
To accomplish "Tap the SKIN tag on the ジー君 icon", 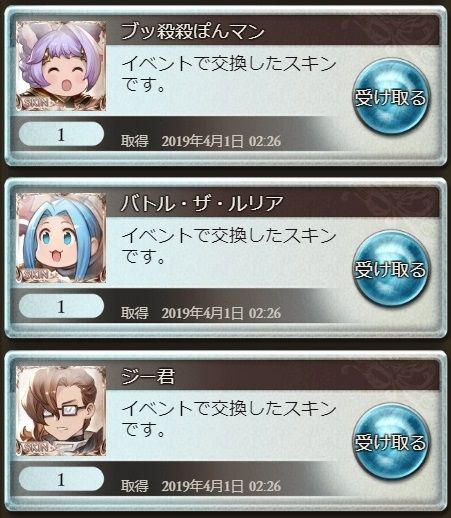I will pos(36,448).
